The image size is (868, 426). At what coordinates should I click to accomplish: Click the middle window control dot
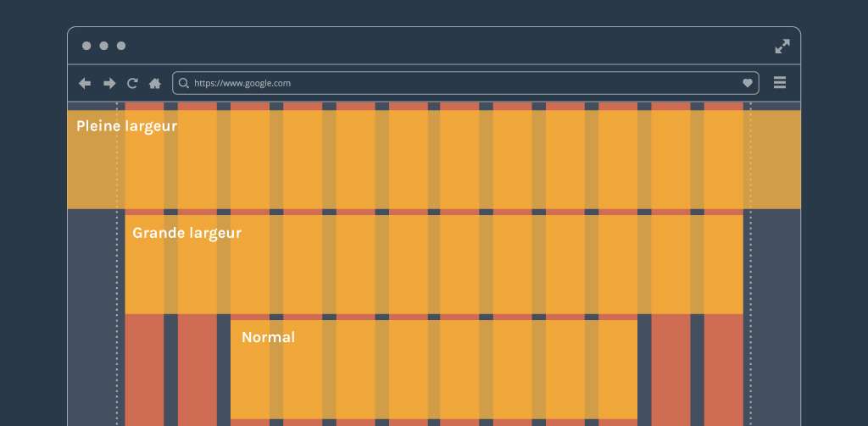point(103,46)
